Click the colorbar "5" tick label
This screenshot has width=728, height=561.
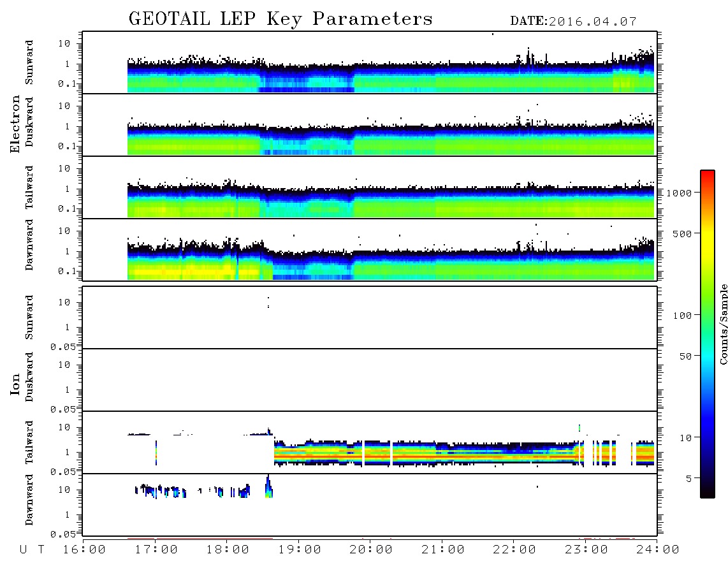[689, 478]
